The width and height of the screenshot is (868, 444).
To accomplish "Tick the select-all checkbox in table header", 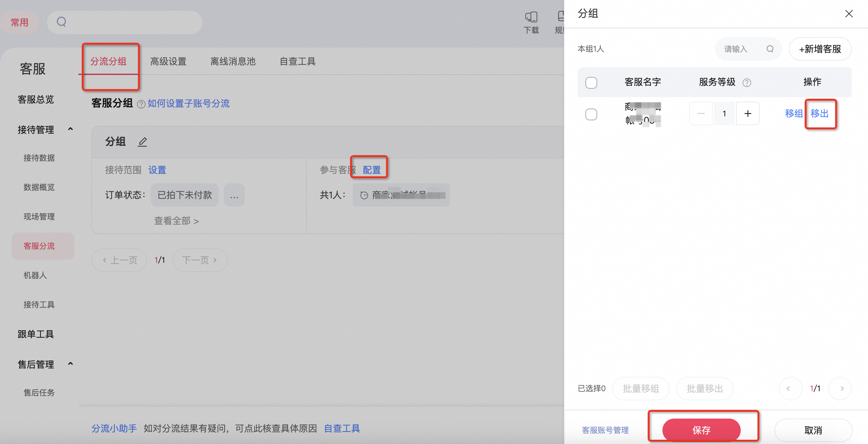I will click(591, 83).
